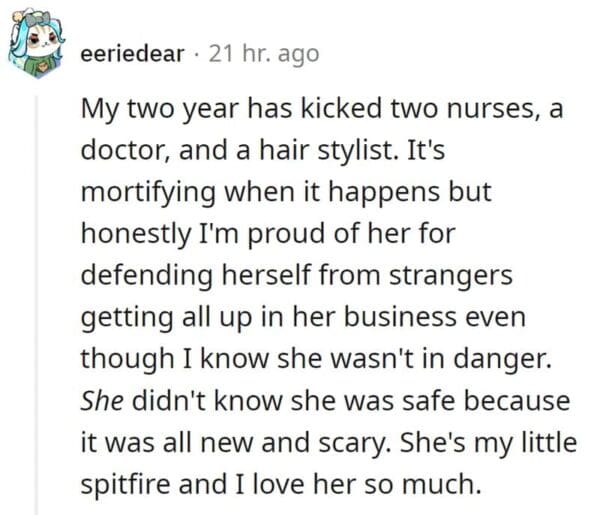600x515 pixels.
Task: Open the eeriedear profile username link
Action: point(131,54)
